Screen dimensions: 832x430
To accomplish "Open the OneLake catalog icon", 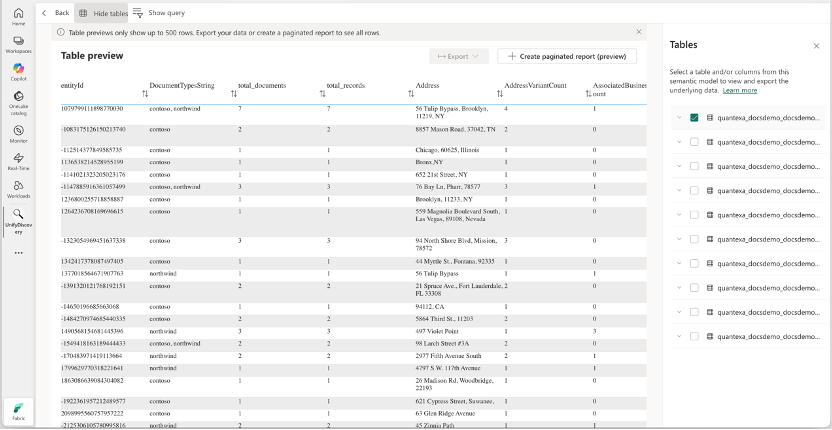I will pos(18,100).
